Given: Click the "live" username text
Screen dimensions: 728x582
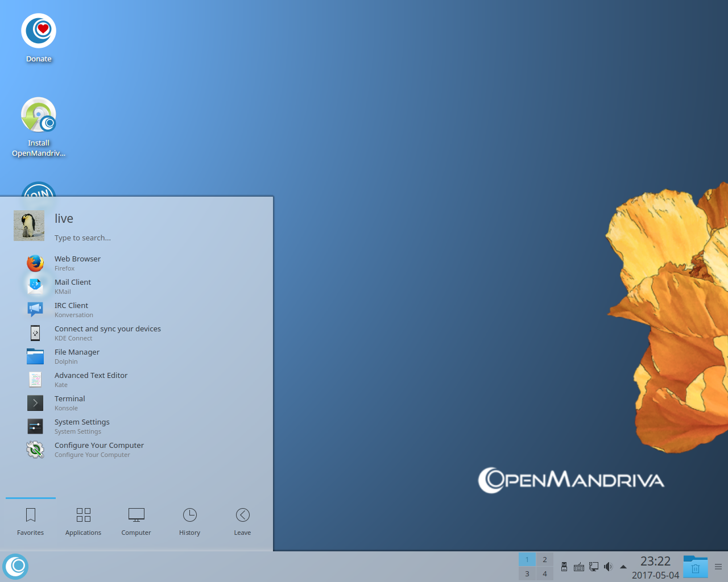Looking at the screenshot, I should (x=64, y=218).
